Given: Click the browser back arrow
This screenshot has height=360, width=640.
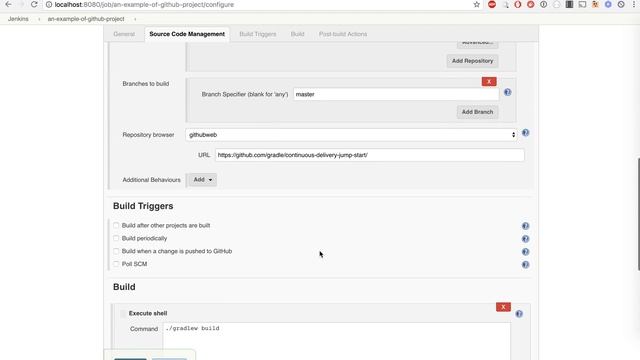Looking at the screenshot, I should (x=8, y=4).
